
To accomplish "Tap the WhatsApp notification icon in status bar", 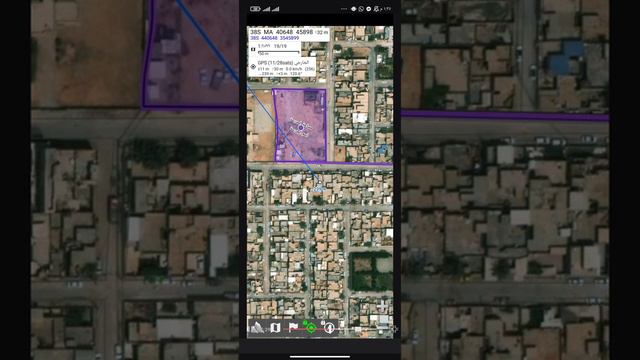I will pos(361,9).
